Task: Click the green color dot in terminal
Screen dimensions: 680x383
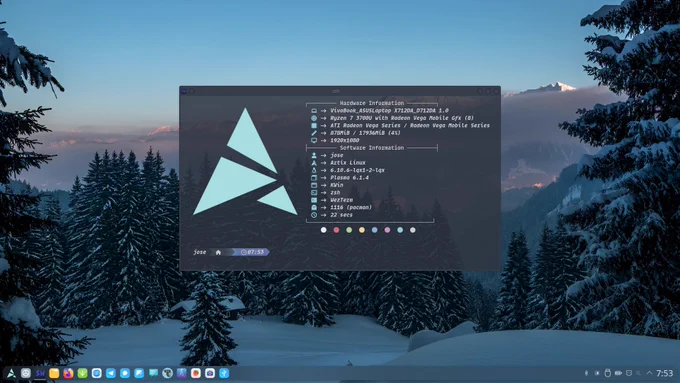Action: coord(349,230)
